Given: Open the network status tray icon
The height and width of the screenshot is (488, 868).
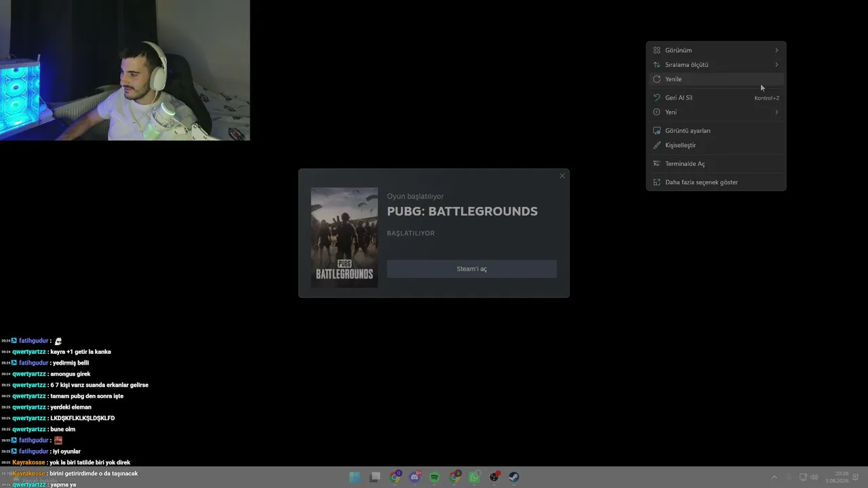Looking at the screenshot, I should [803, 477].
